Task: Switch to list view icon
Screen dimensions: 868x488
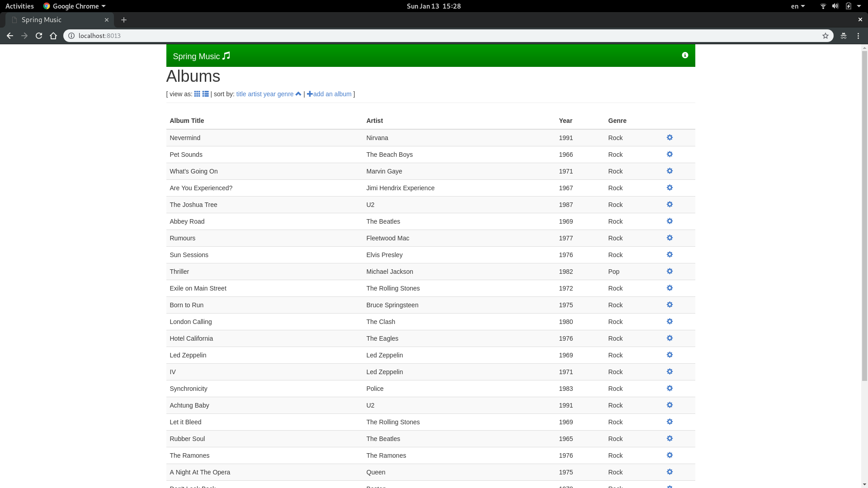Action: [205, 94]
